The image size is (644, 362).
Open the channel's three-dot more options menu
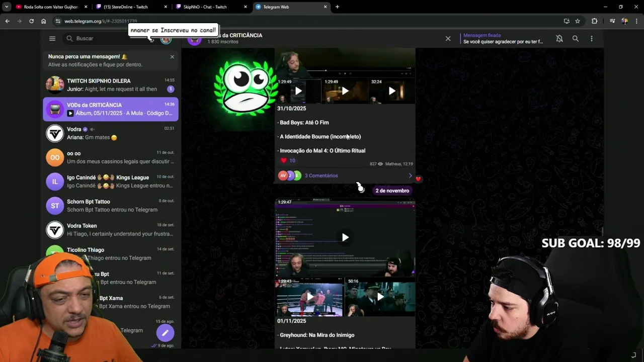[x=592, y=38]
